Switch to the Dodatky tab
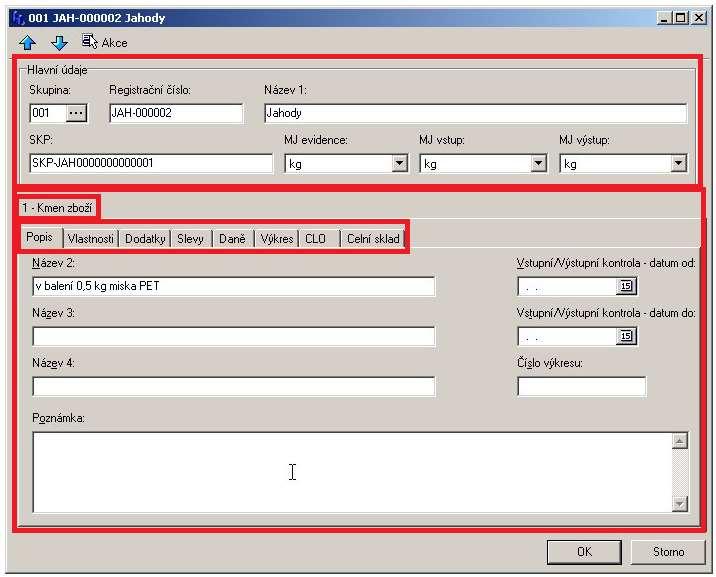716x577 pixels. click(145, 238)
